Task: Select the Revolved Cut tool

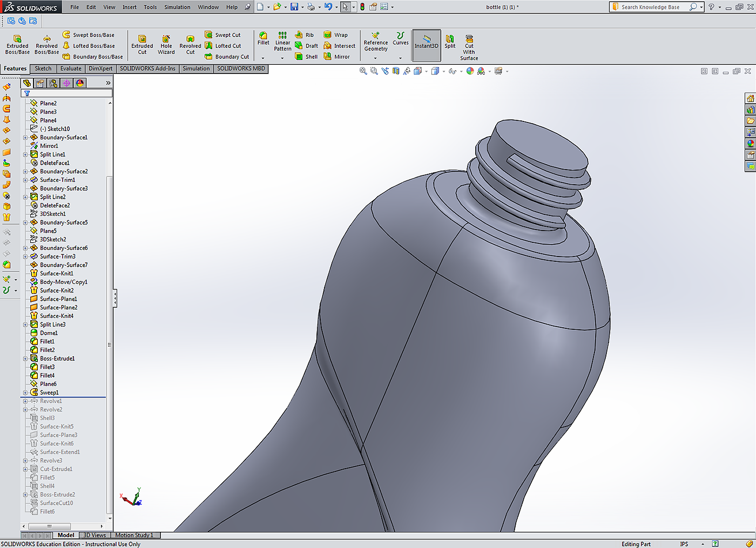Action: pyautogui.click(x=190, y=44)
